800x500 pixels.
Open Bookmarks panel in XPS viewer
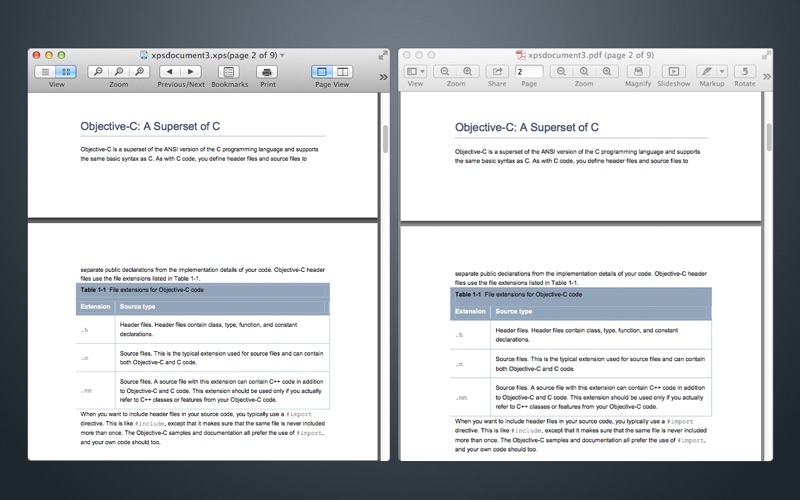pyautogui.click(x=229, y=72)
